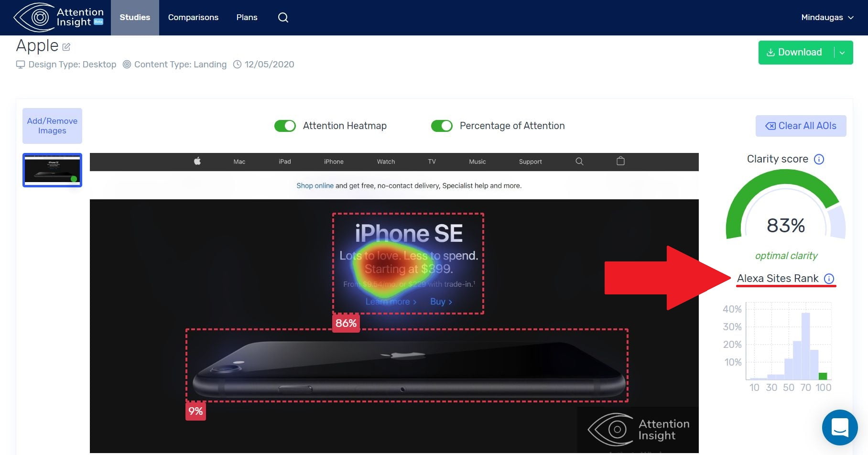Viewport: 868px width, 455px height.
Task: Click the Apple logo in the analyzed page
Action: [197, 161]
